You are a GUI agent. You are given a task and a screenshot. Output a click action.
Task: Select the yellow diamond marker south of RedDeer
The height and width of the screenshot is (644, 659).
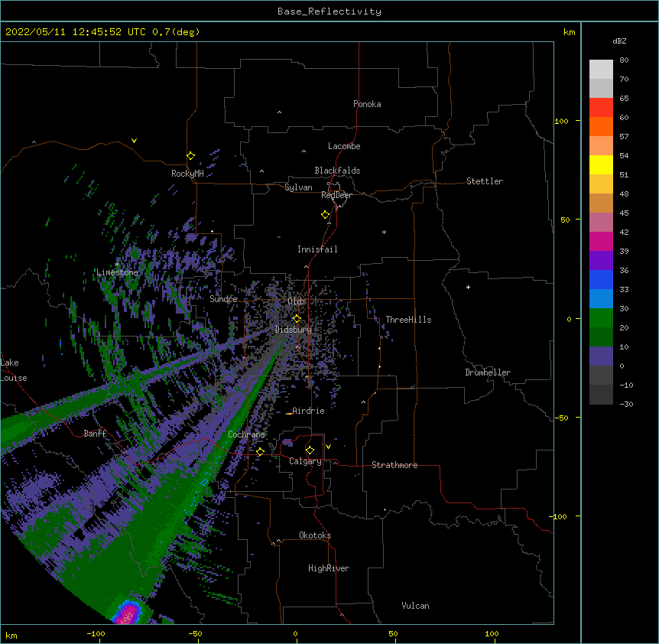click(x=326, y=215)
